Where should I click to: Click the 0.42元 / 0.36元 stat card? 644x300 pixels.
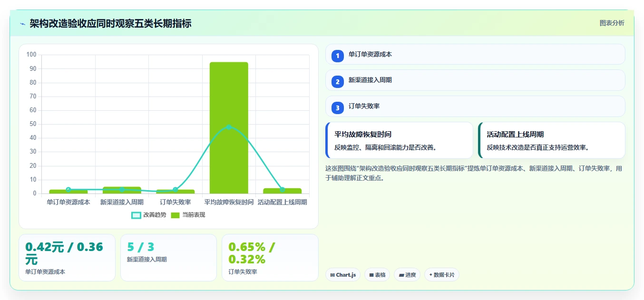[67, 258]
